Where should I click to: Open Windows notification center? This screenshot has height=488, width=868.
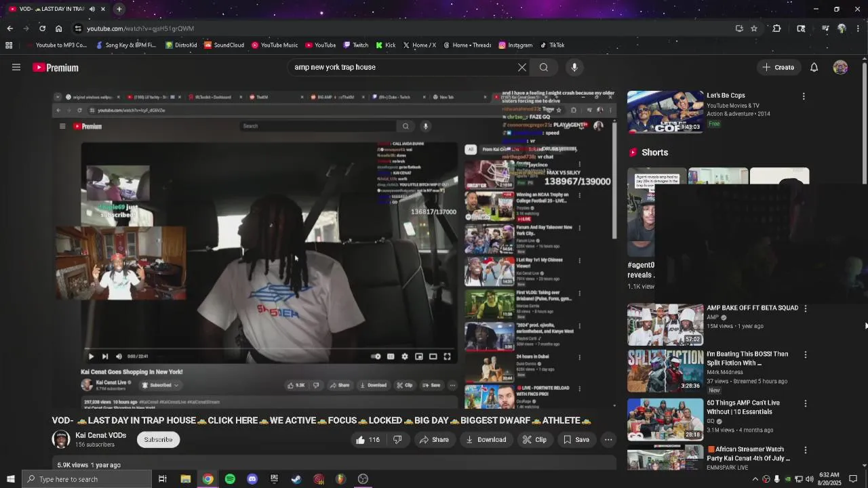click(x=853, y=479)
